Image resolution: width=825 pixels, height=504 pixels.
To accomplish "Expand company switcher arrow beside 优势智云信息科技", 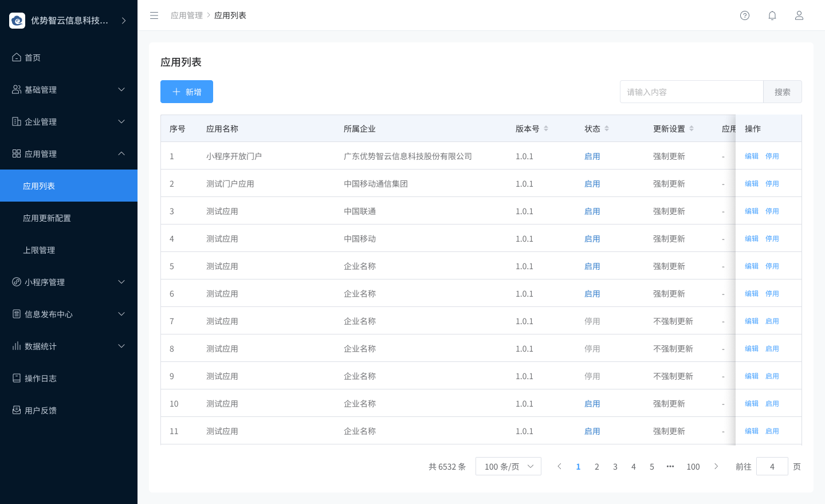I will click(x=124, y=21).
